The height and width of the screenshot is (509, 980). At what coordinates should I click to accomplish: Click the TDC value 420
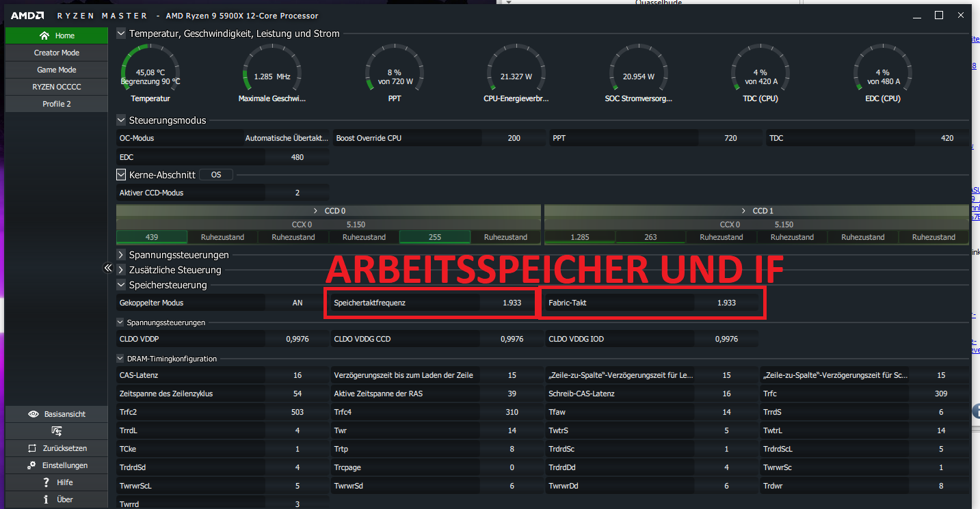pos(947,138)
